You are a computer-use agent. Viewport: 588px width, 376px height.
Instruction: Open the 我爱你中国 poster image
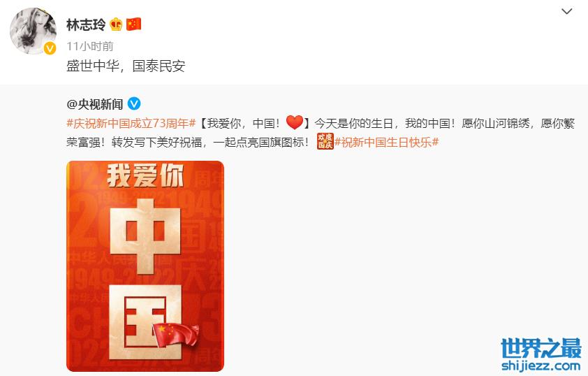click(145, 266)
